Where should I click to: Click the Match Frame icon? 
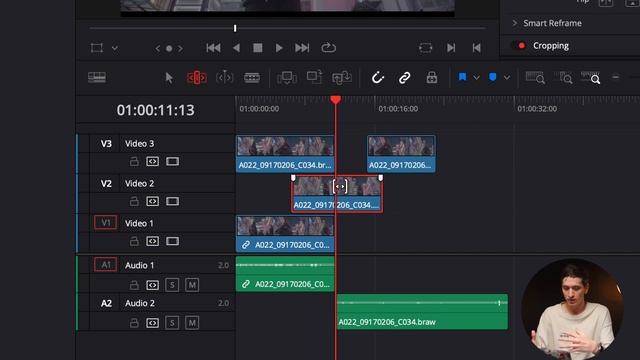(x=425, y=48)
